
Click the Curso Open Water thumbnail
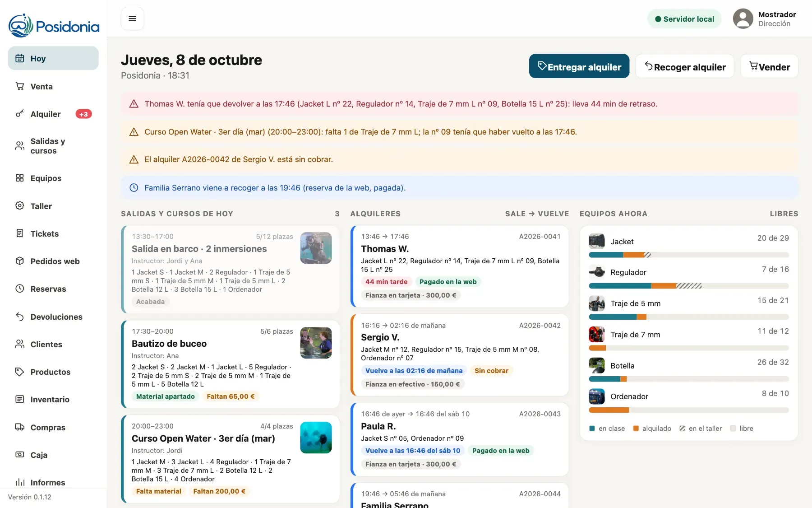pos(316,438)
